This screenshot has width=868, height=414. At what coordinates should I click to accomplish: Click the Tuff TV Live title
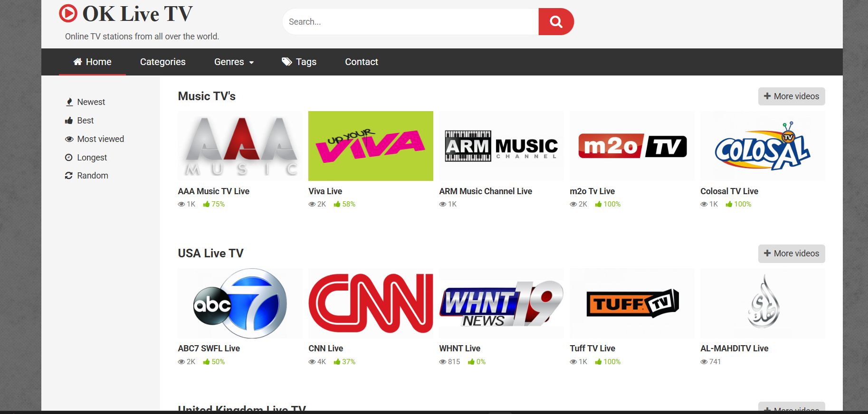[592, 348]
